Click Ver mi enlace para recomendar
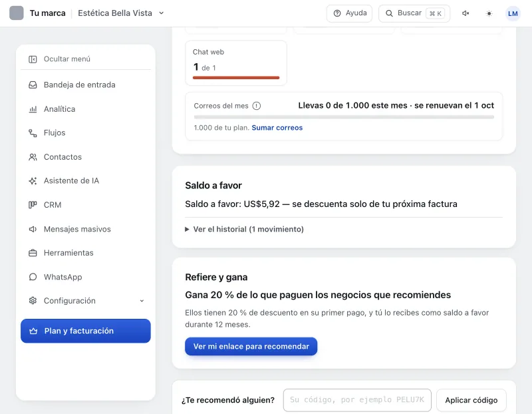This screenshot has width=532, height=414. tap(251, 346)
